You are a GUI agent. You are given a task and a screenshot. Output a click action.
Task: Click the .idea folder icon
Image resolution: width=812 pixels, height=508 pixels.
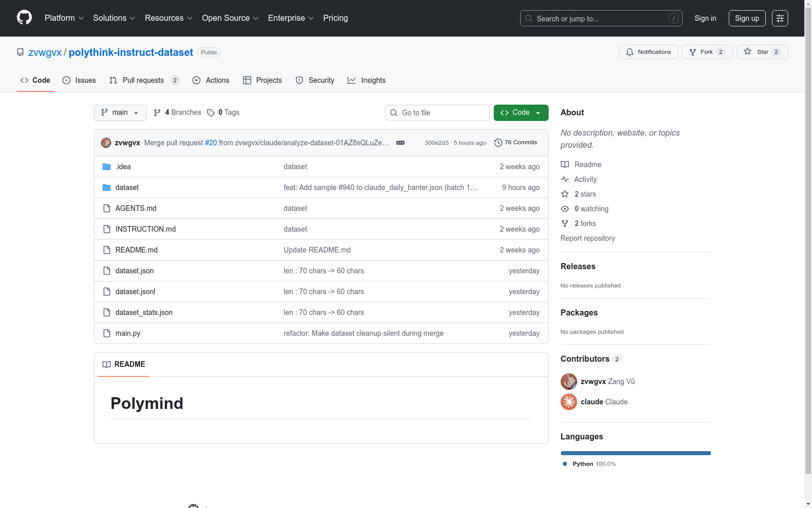pyautogui.click(x=107, y=167)
